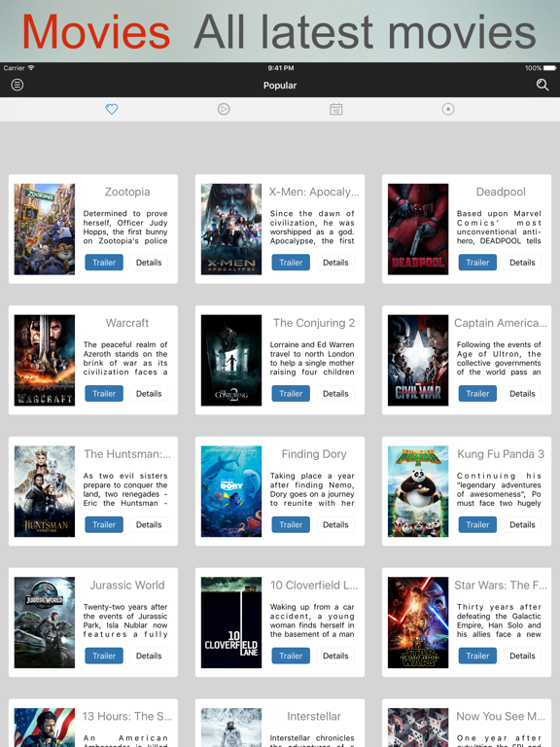
Task: Tap the Star Wars poster
Action: pyautogui.click(x=418, y=622)
